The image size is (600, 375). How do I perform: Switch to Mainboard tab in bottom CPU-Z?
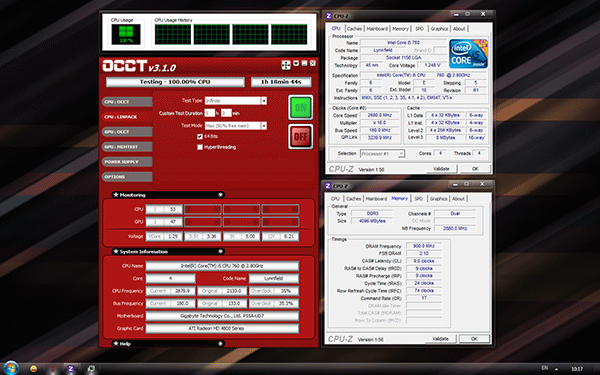point(376,199)
